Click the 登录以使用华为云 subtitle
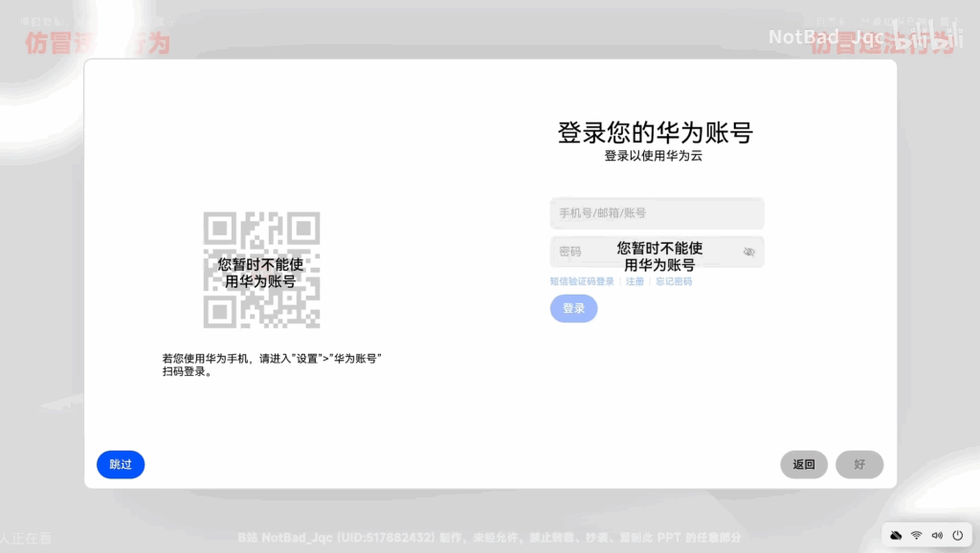The image size is (980, 553). tap(653, 156)
